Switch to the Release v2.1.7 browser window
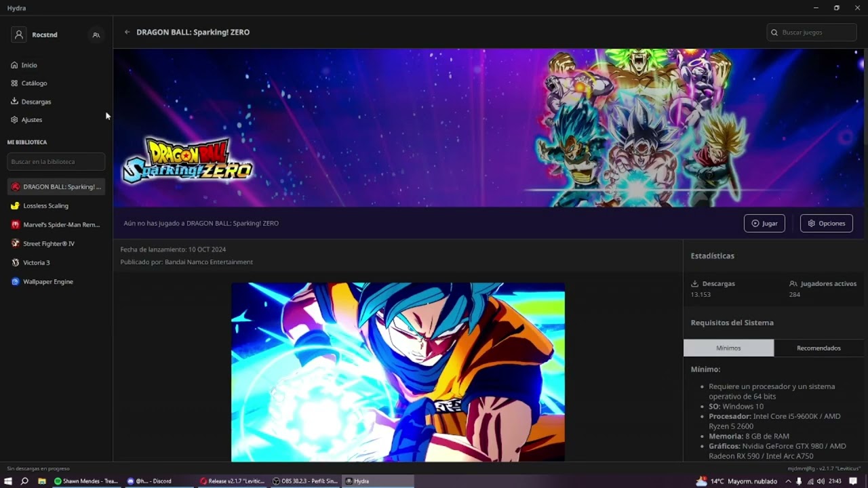 click(232, 481)
